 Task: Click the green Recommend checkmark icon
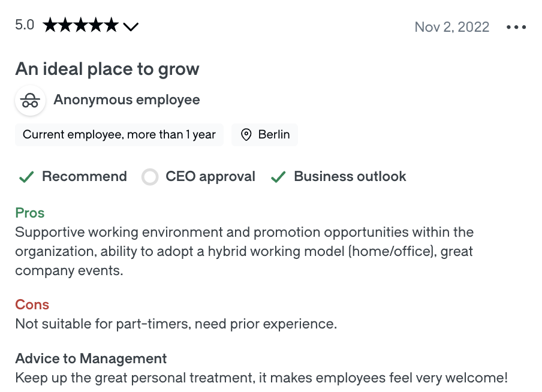tap(26, 177)
